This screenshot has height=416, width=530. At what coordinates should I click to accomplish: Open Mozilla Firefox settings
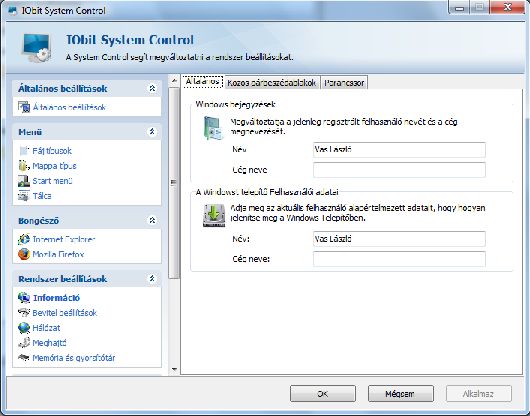pos(58,254)
